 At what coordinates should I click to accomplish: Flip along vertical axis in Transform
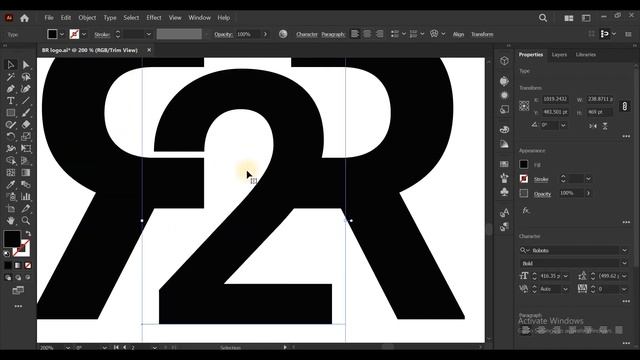pyautogui.click(x=605, y=126)
